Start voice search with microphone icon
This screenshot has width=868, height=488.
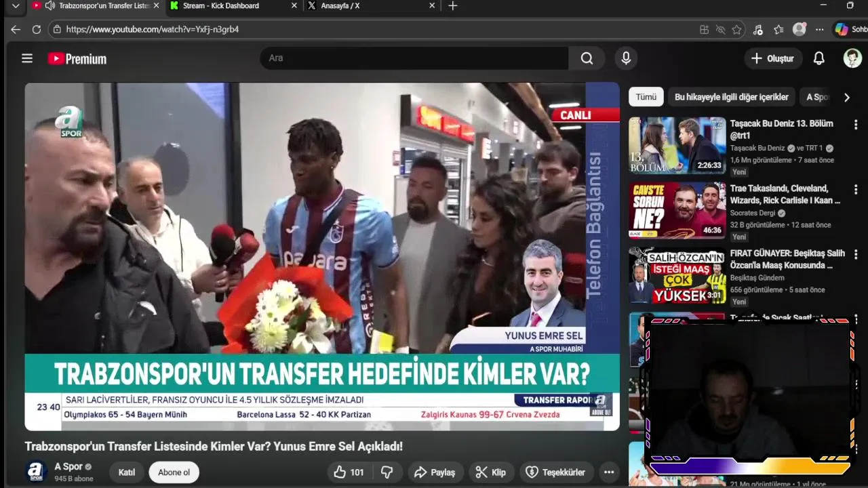(626, 58)
